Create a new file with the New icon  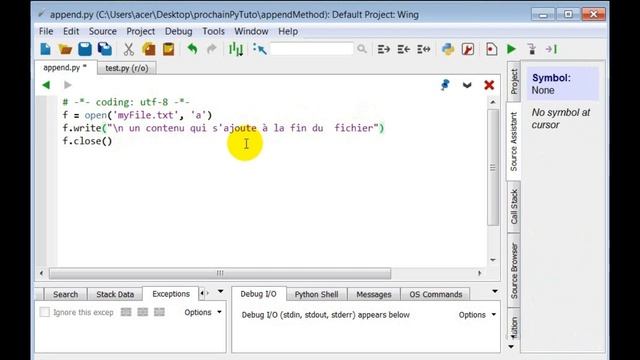[45, 49]
